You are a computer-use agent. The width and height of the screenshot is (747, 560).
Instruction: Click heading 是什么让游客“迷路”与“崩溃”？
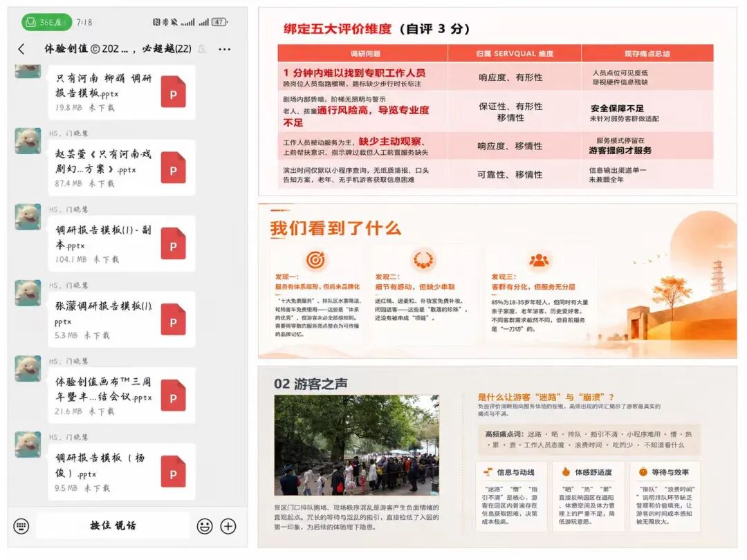point(546,397)
